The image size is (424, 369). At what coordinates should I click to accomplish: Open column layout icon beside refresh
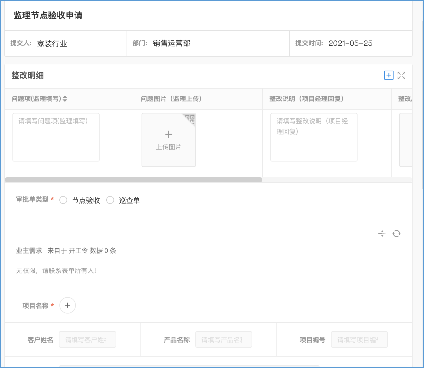(x=381, y=233)
